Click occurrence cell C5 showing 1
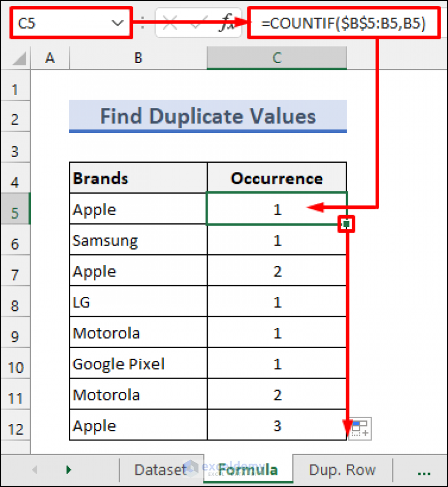Image resolution: width=448 pixels, height=487 pixels. click(277, 209)
